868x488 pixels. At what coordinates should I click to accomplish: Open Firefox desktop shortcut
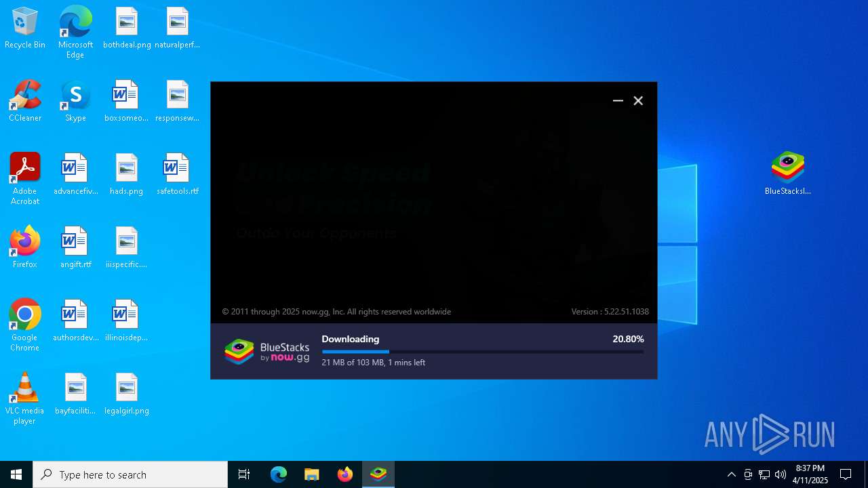[x=25, y=248]
